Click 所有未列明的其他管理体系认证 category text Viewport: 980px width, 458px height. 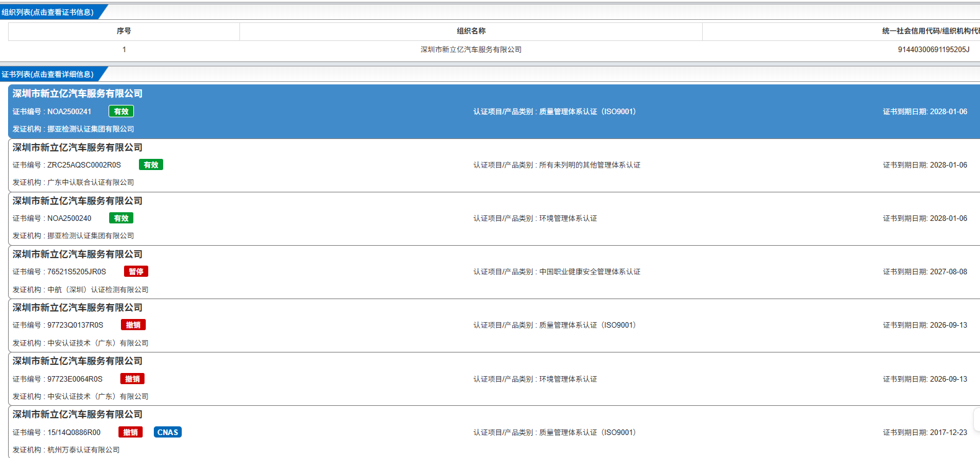point(590,165)
